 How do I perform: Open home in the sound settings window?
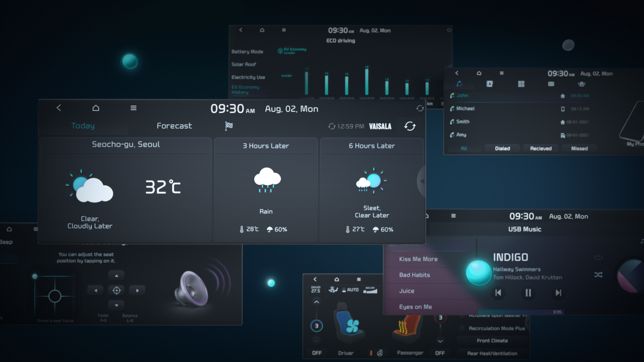click(9, 229)
